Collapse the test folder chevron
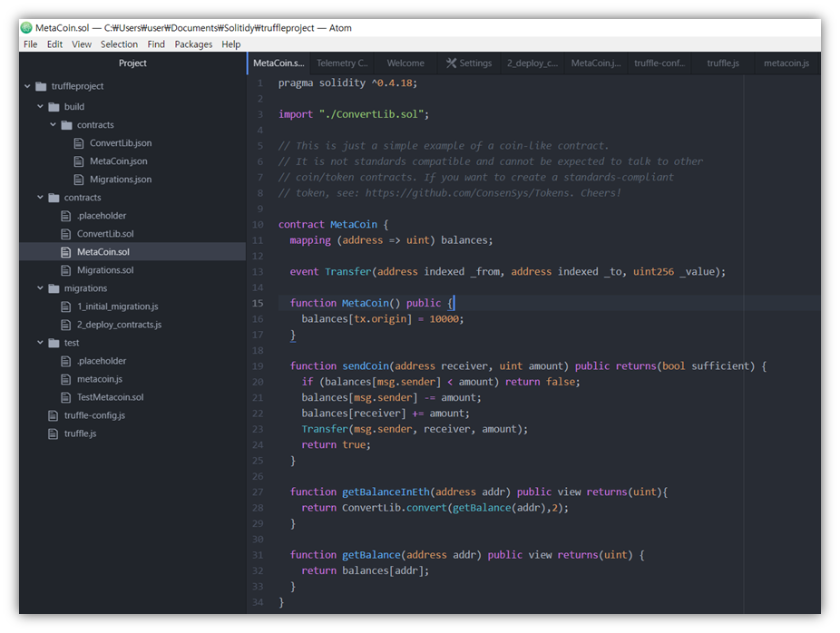The height and width of the screenshot is (633, 840). tap(40, 343)
